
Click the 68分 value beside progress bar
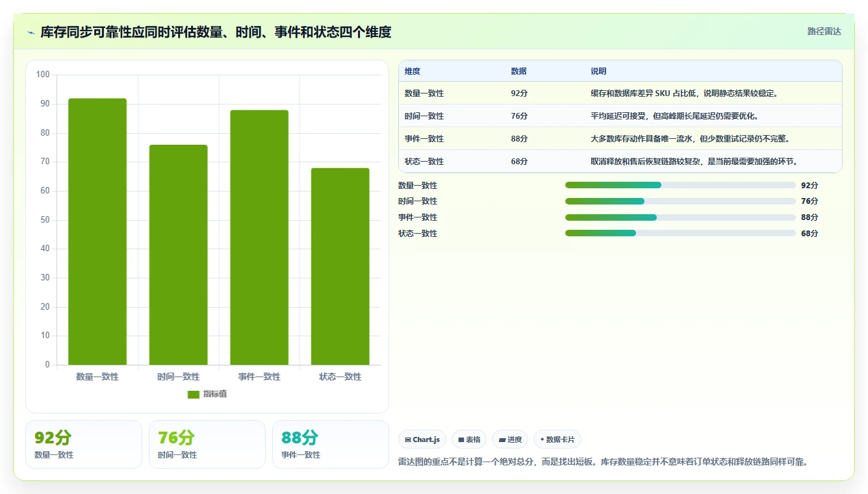click(810, 234)
